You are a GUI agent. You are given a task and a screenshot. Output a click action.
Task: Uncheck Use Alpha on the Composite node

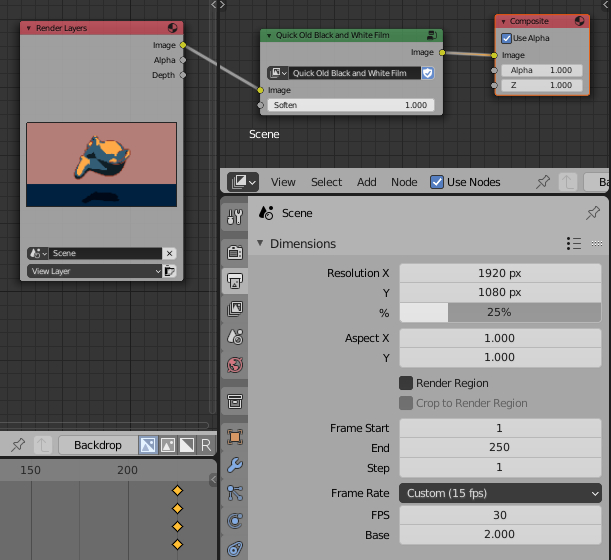point(507,38)
